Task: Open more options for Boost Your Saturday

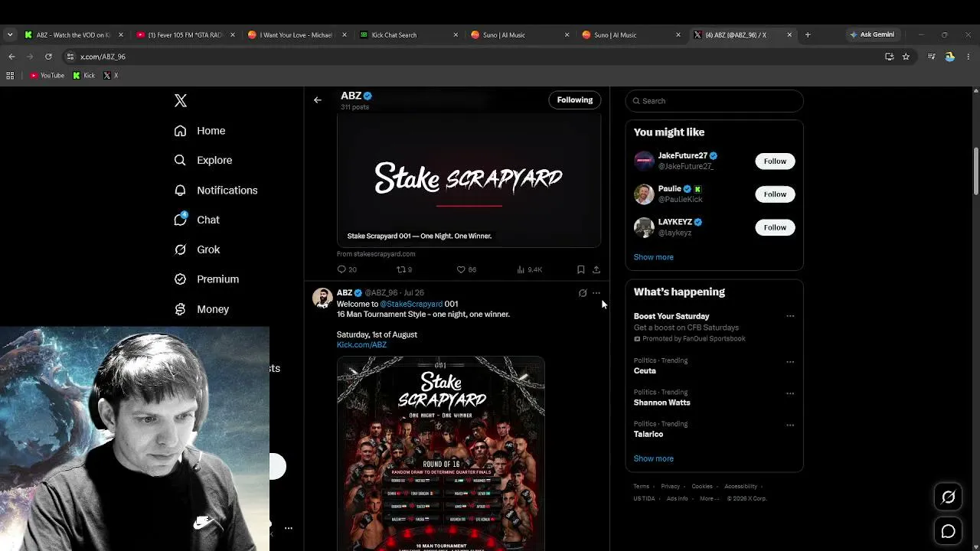Action: tap(790, 316)
